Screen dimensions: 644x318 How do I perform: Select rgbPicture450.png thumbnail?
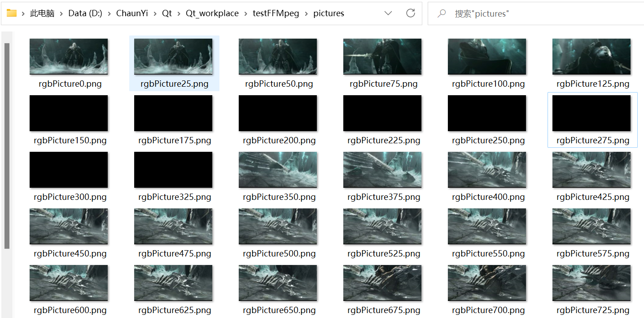tap(69, 226)
